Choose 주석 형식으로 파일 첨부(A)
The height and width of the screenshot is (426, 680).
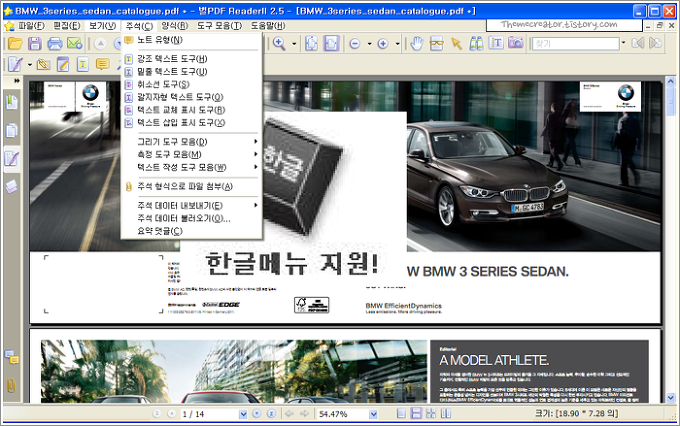(192, 187)
